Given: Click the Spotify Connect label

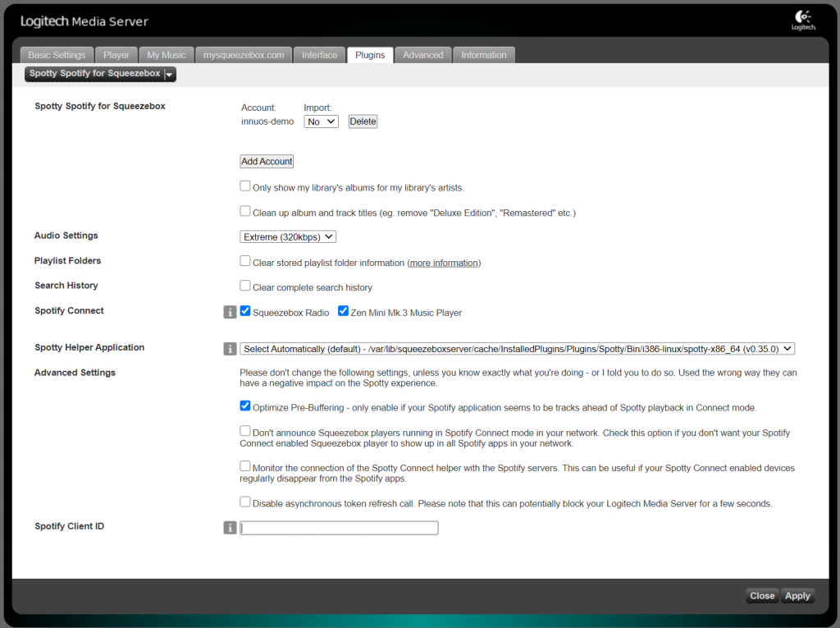Looking at the screenshot, I should [x=69, y=311].
